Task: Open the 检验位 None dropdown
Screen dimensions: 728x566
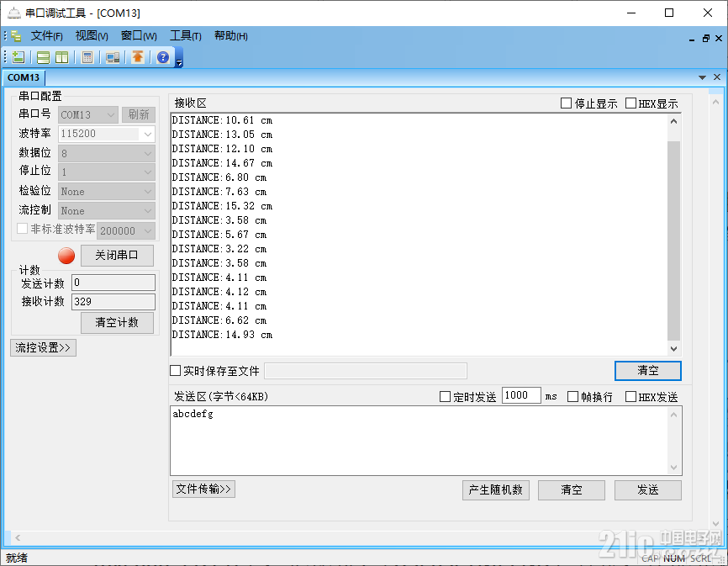Action: coord(107,191)
